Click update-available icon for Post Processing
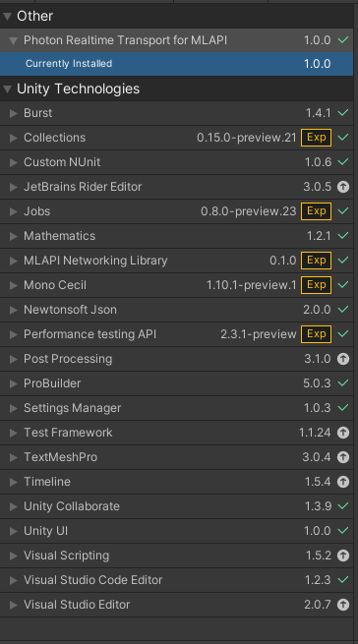The image size is (358, 644). tap(343, 359)
